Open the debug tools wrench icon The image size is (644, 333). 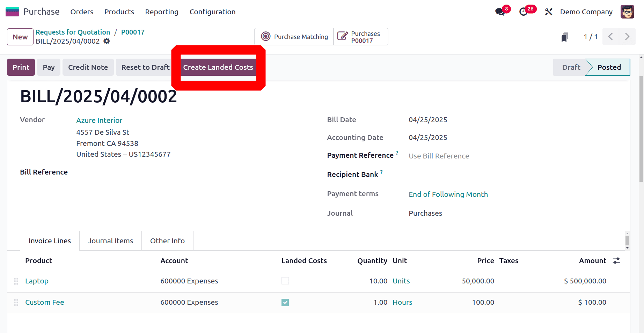[x=549, y=12]
